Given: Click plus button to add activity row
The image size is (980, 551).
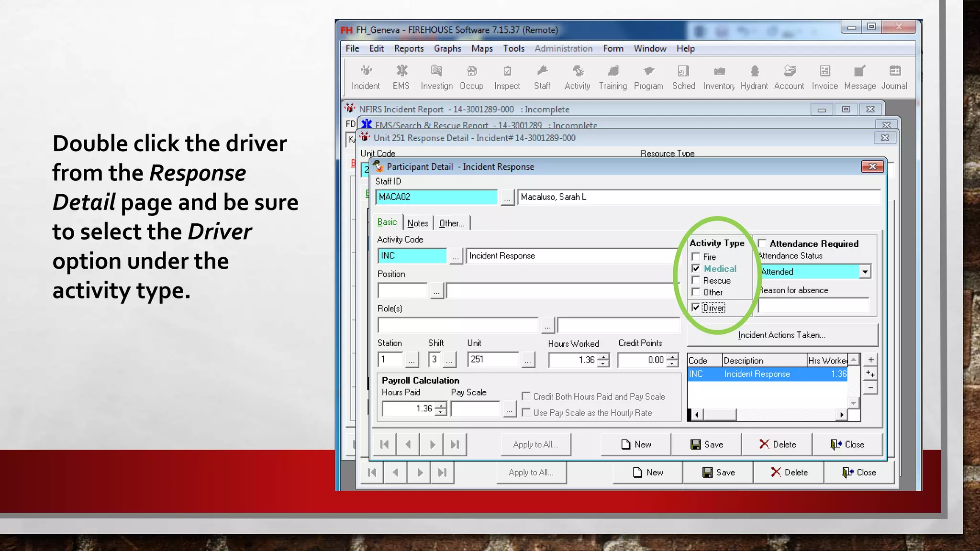Looking at the screenshot, I should [871, 360].
